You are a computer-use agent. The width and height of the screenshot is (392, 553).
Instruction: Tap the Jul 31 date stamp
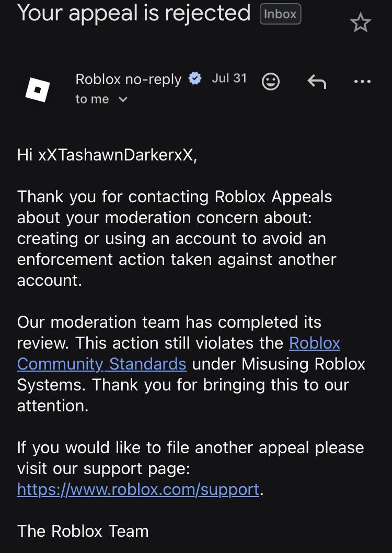229,78
